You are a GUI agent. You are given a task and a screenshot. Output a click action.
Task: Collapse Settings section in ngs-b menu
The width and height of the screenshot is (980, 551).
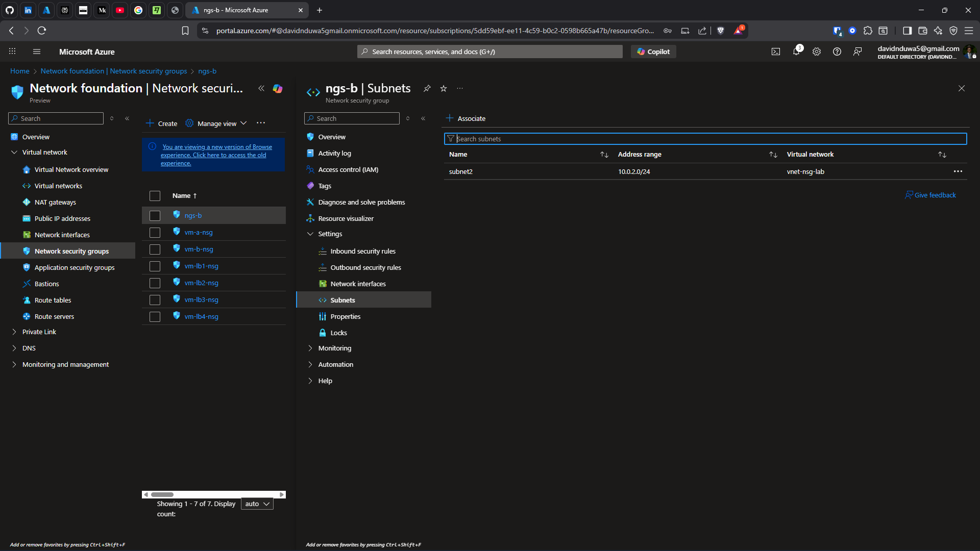point(310,234)
